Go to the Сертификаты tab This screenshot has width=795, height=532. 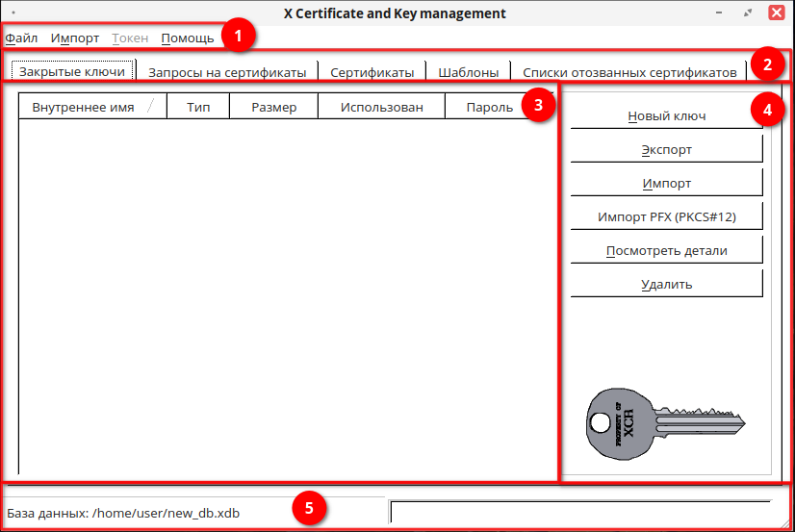tap(372, 72)
